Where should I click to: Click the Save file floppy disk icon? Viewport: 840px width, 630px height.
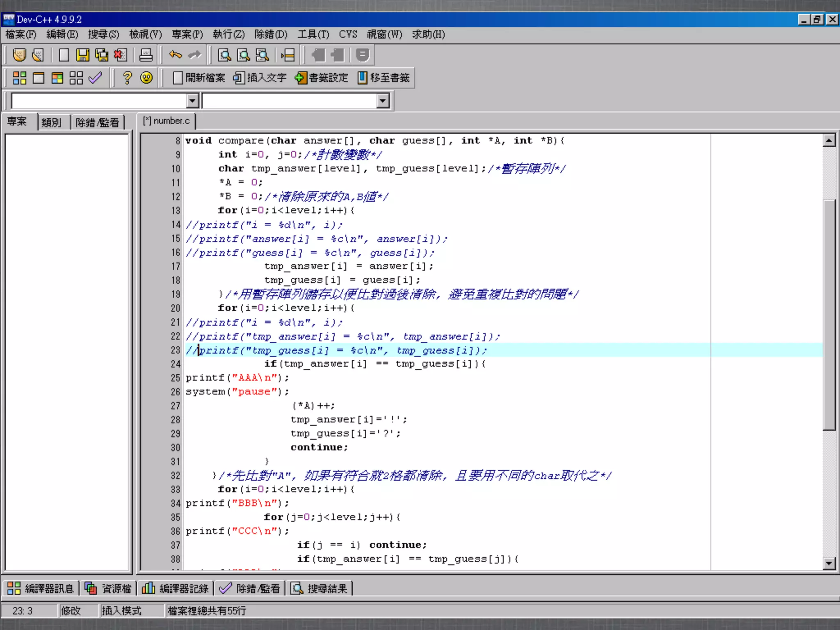point(82,55)
